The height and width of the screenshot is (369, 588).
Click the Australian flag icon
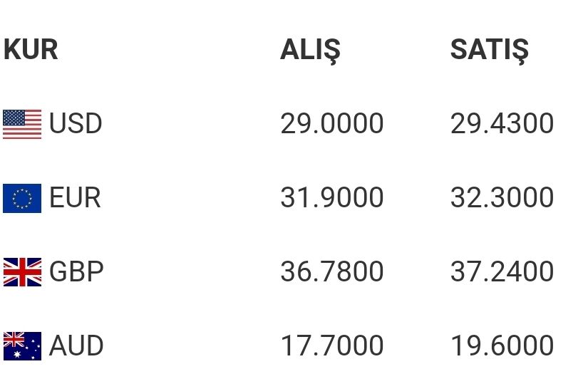[22, 346]
